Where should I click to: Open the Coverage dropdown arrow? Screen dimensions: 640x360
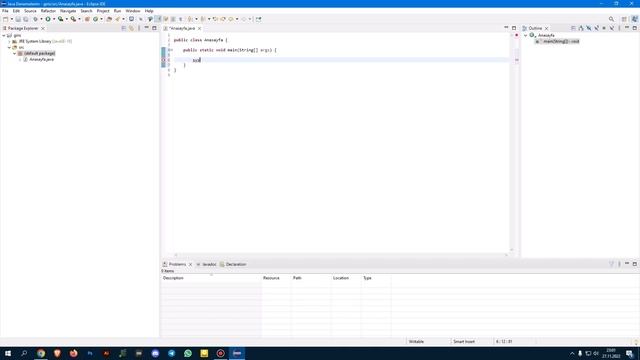coord(67,19)
